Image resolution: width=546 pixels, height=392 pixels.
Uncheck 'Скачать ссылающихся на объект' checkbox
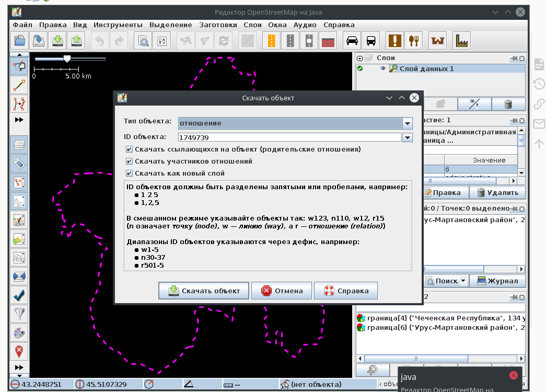129,149
